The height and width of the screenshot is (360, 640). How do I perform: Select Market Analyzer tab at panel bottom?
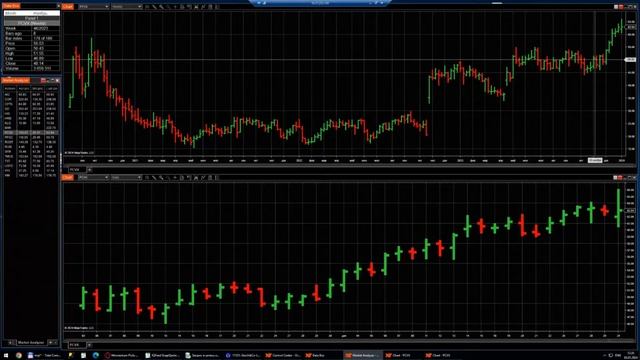31,342
